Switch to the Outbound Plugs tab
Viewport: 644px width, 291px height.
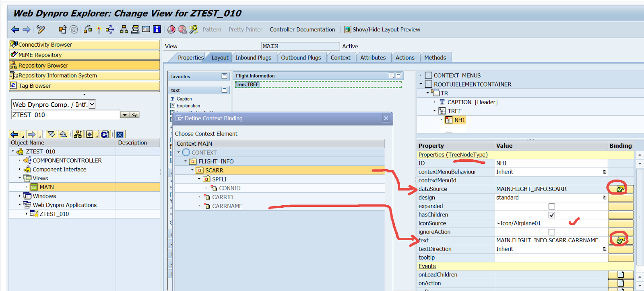pos(301,58)
